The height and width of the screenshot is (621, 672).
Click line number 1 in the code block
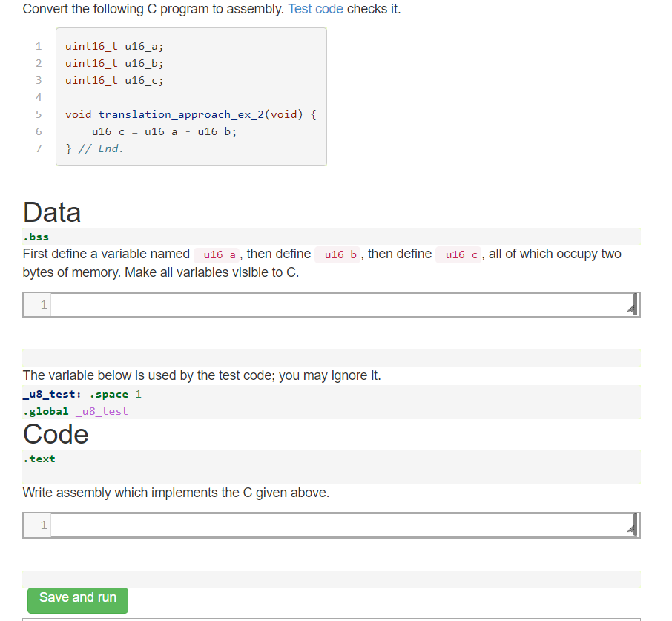pos(38,46)
